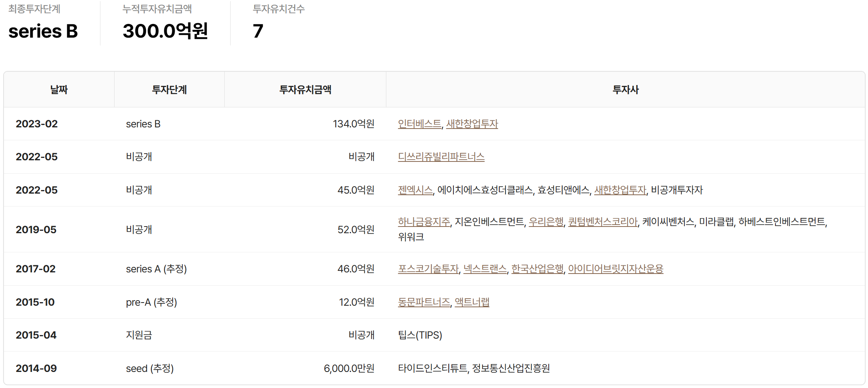The width and height of the screenshot is (868, 388).
Task: Open the 디쓰리쥬빌리파트너스 investor link
Action: pyautogui.click(x=441, y=157)
